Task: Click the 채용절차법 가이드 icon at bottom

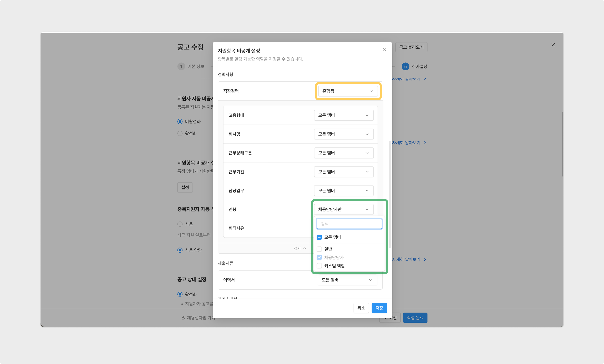Action: (183, 318)
